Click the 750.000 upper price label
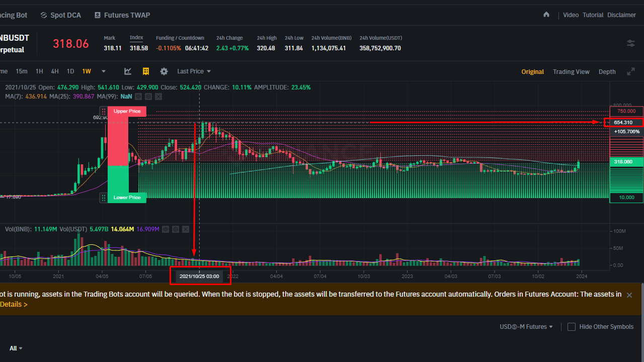 pyautogui.click(x=626, y=111)
